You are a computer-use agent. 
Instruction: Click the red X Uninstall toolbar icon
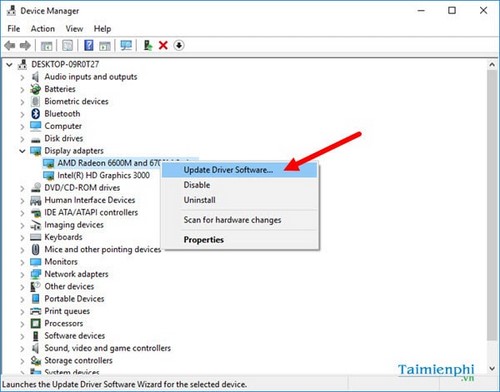(x=163, y=45)
